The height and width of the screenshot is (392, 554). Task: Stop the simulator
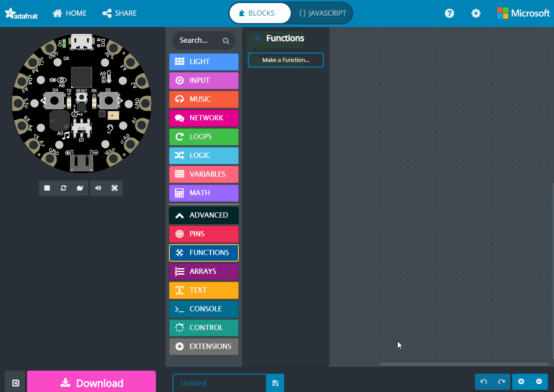point(47,188)
